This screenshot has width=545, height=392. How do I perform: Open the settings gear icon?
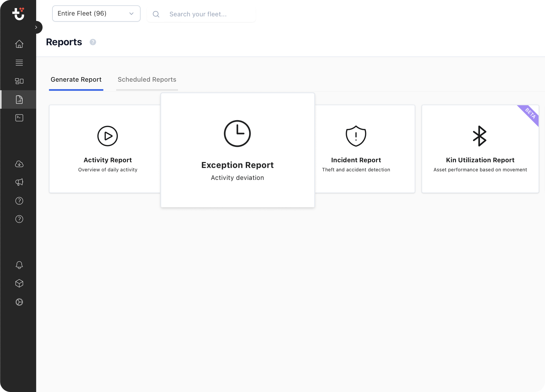(x=19, y=302)
